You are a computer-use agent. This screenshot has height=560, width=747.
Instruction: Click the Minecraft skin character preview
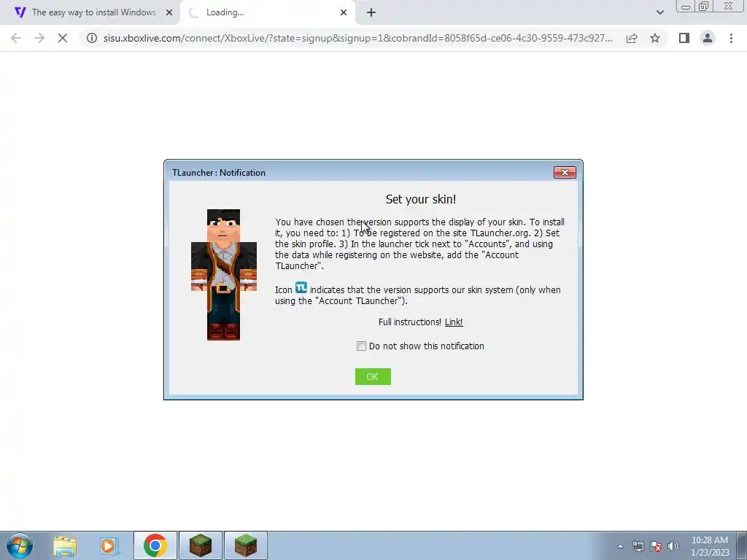[223, 275]
